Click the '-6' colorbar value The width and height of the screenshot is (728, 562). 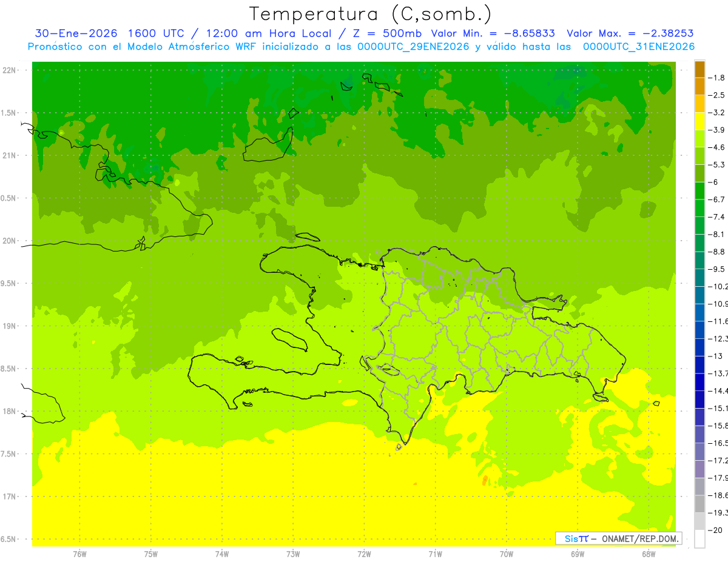pos(713,182)
